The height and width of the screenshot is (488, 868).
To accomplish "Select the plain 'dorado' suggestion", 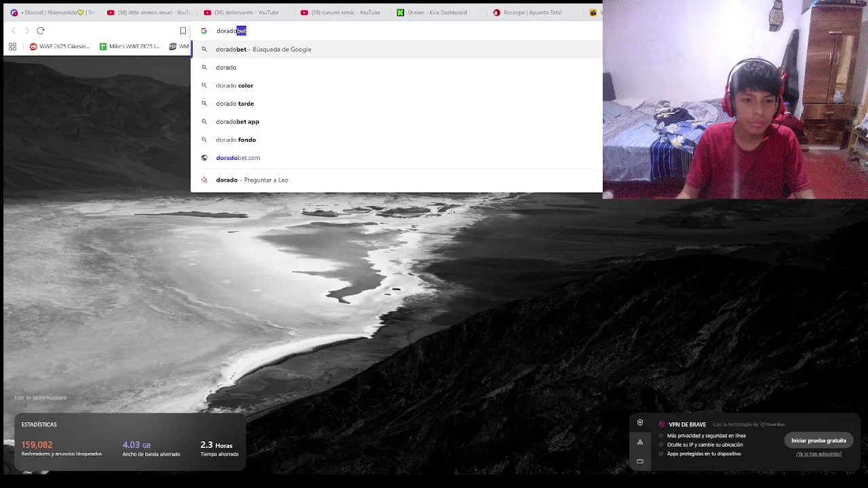I will pyautogui.click(x=397, y=67).
